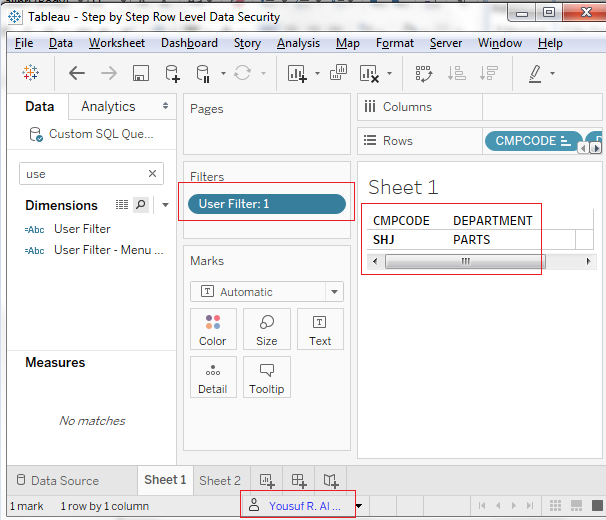Click the Duplicate sheet toolbar icon
The width and height of the screenshot is (606, 520).
(x=338, y=72)
